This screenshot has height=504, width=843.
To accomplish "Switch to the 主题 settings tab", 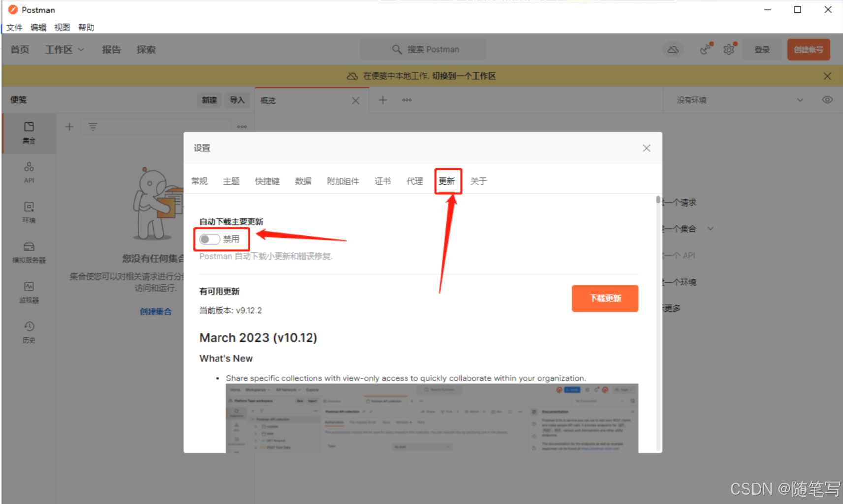I will point(231,181).
